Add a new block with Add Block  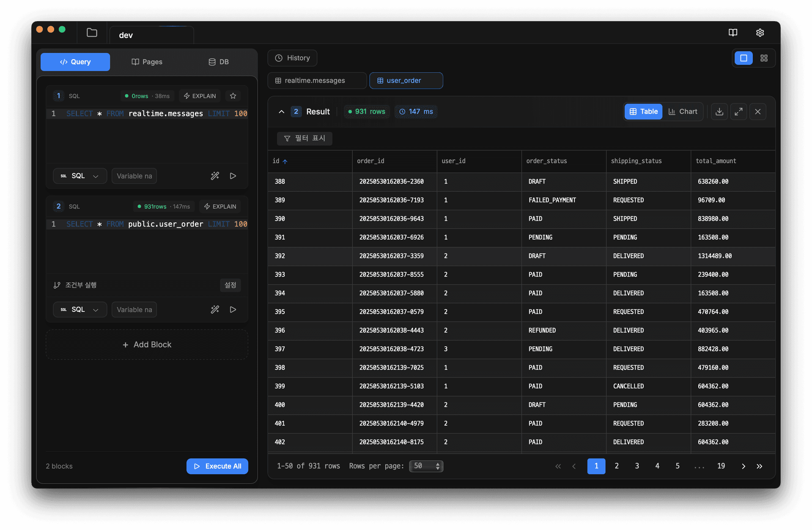[x=147, y=344]
